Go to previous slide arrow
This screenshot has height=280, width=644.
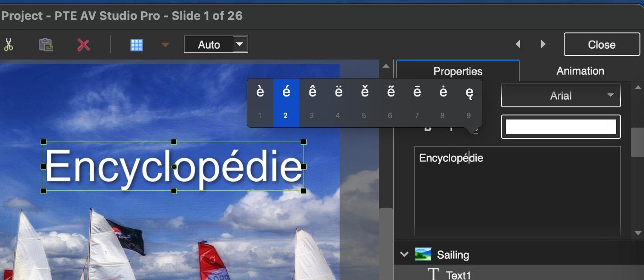point(518,44)
